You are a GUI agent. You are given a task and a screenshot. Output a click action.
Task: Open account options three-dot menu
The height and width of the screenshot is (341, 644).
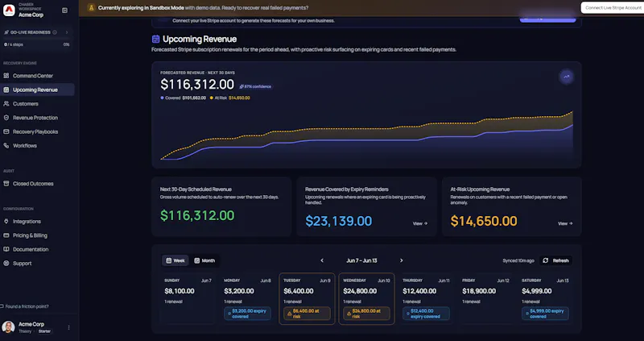(x=68, y=327)
